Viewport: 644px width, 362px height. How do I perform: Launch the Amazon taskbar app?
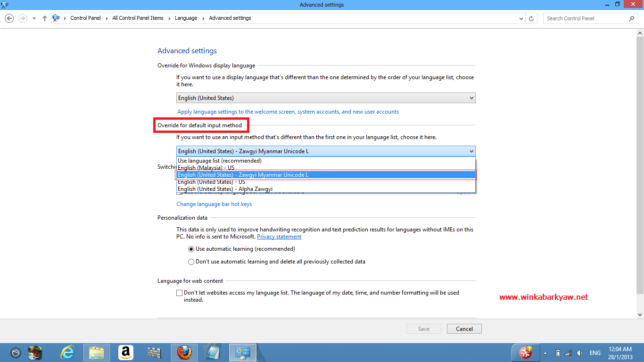(x=125, y=352)
